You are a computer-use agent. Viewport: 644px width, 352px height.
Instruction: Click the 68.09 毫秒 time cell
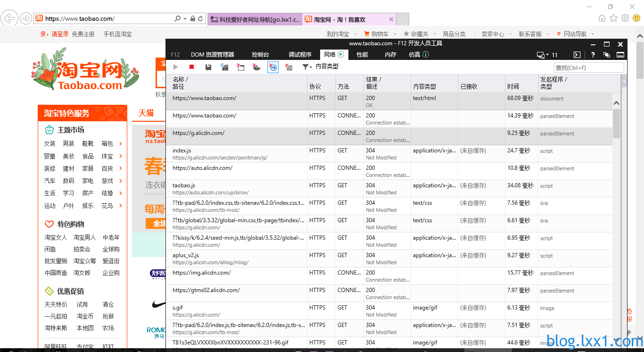[x=520, y=98]
